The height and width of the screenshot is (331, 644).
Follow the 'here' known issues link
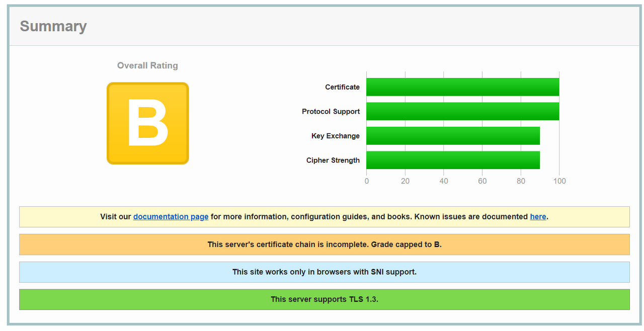click(x=538, y=217)
